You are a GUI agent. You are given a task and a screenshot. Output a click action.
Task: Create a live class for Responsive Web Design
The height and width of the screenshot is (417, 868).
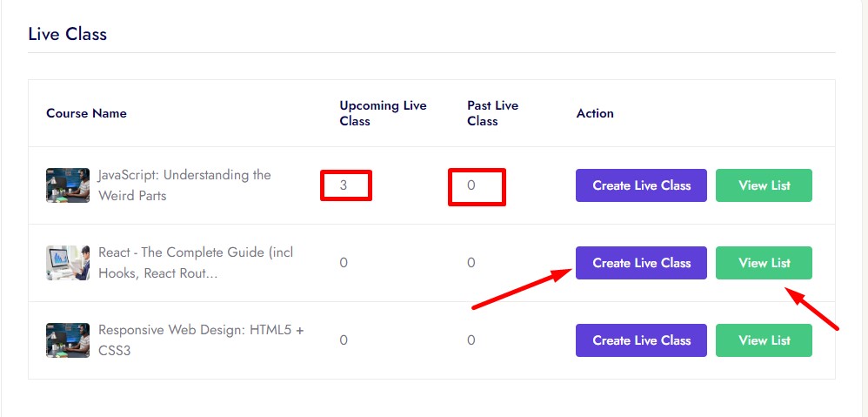pyautogui.click(x=641, y=340)
